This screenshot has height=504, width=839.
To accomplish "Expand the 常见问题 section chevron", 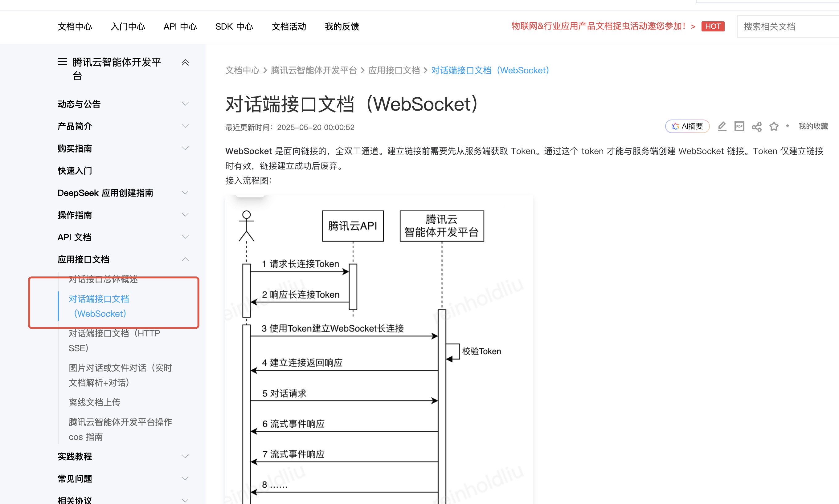I will (185, 478).
